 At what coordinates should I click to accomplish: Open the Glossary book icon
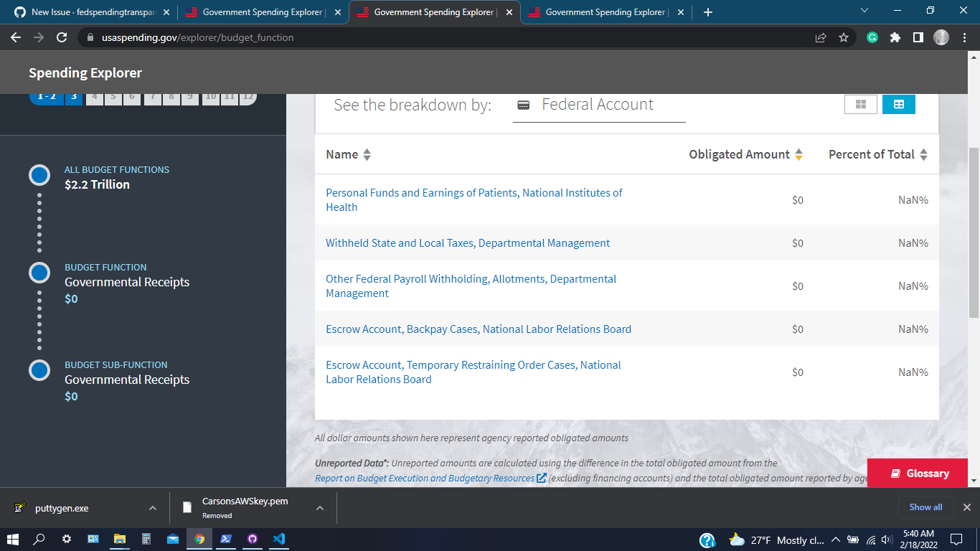point(896,473)
